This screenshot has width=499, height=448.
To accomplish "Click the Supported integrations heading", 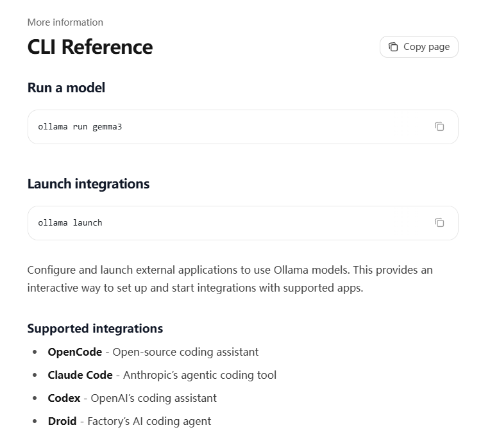I will click(95, 329).
